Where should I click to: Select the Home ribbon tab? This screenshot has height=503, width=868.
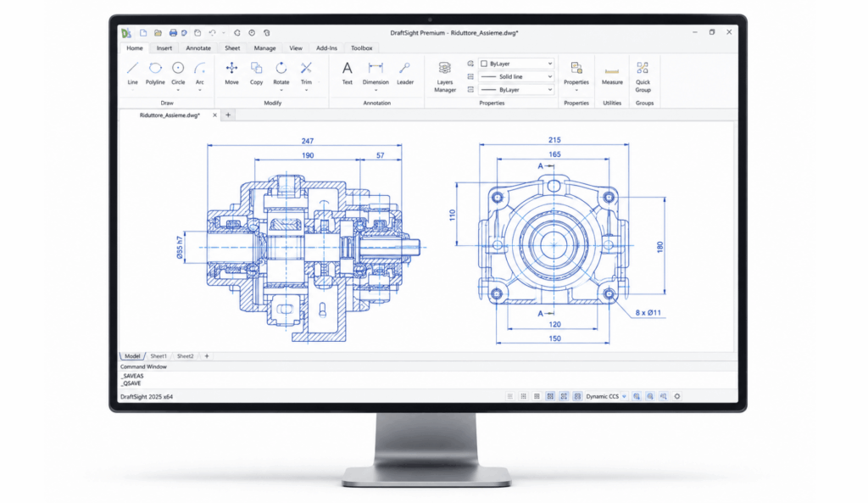tap(135, 48)
